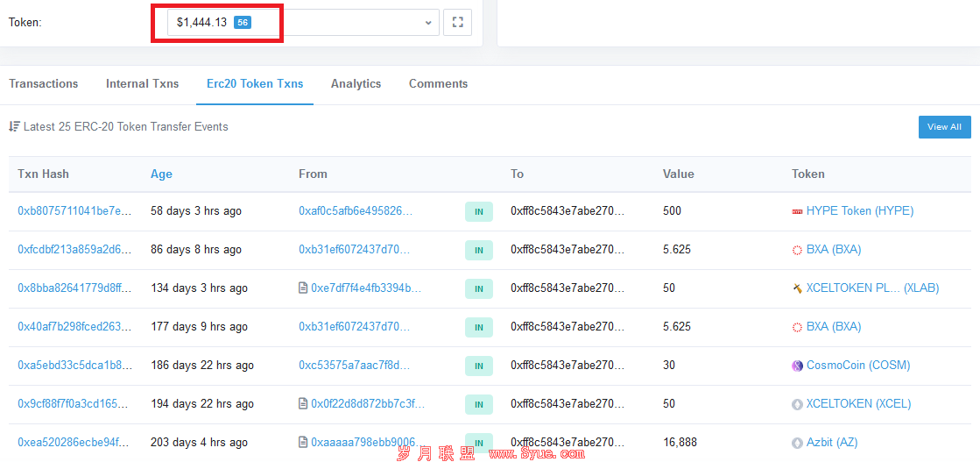The image size is (980, 462).
Task: Switch to the Transactions tab
Action: (44, 84)
